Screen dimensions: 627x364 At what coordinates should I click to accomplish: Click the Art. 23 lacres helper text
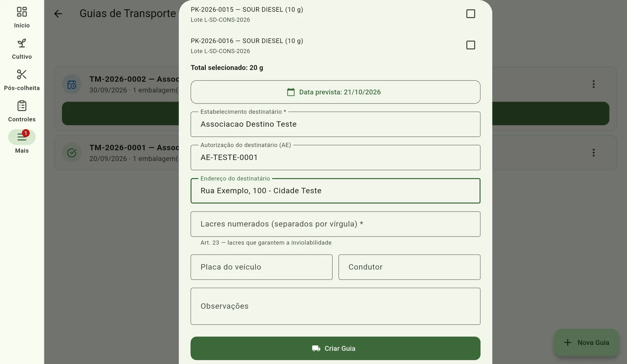[x=266, y=243]
